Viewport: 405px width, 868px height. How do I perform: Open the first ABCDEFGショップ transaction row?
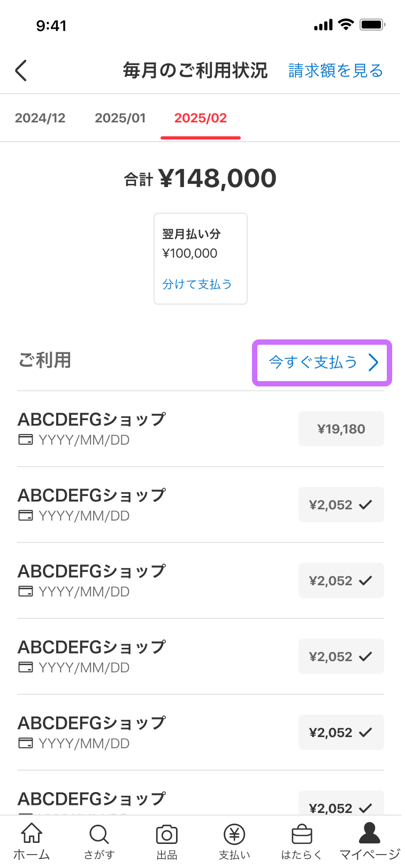201,429
